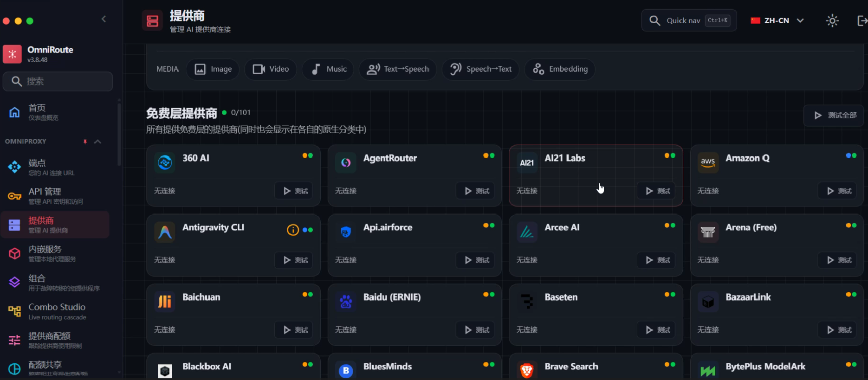Collapse the OMNIPROXY section
This screenshot has height=380, width=868.
pyautogui.click(x=97, y=142)
